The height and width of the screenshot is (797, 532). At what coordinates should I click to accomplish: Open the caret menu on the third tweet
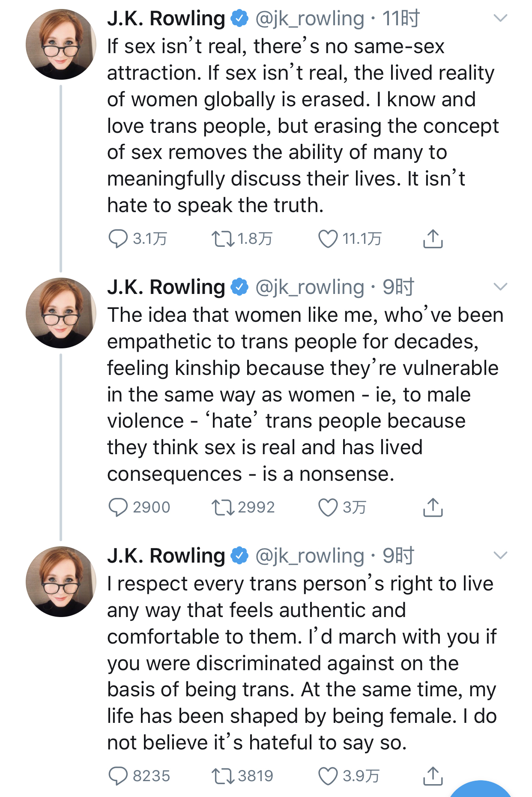click(x=500, y=556)
